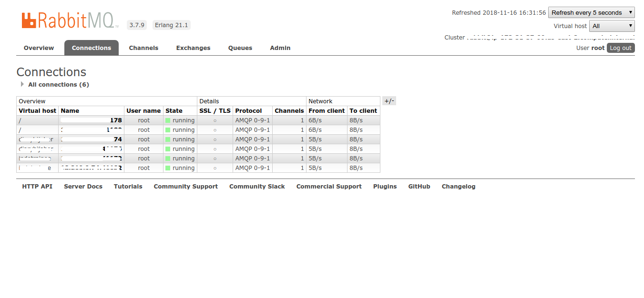
Task: Go to the Admin tab
Action: pos(280,48)
